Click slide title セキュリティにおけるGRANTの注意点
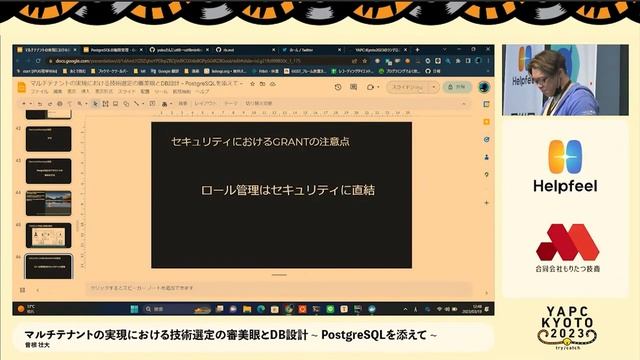The height and width of the screenshot is (360, 640). (260, 142)
